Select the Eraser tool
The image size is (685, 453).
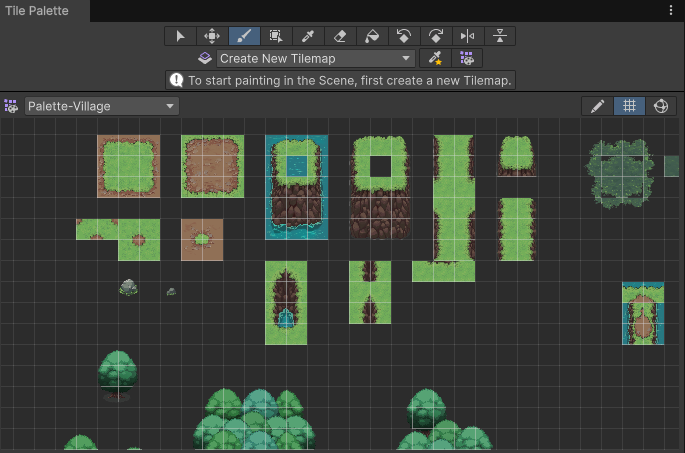[340, 36]
